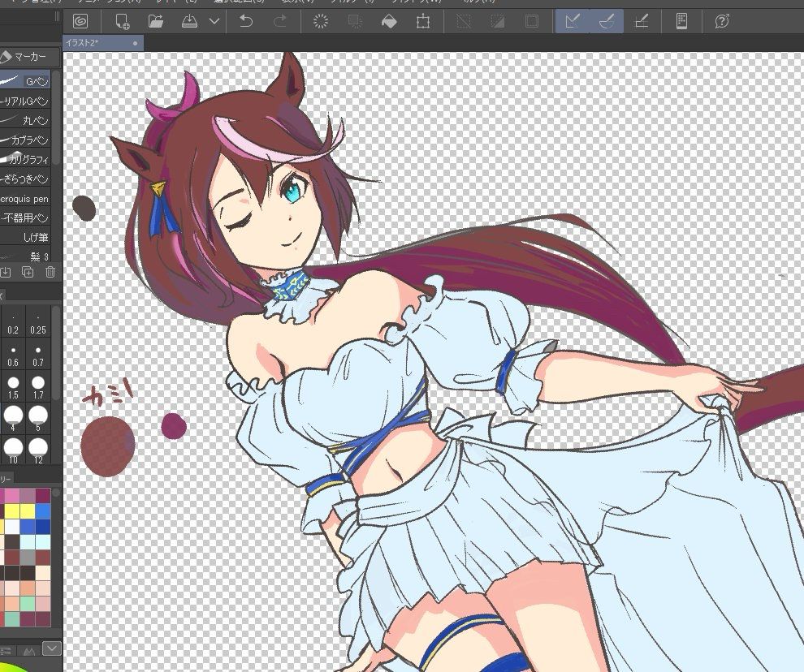Choose brush size 12

[38, 450]
